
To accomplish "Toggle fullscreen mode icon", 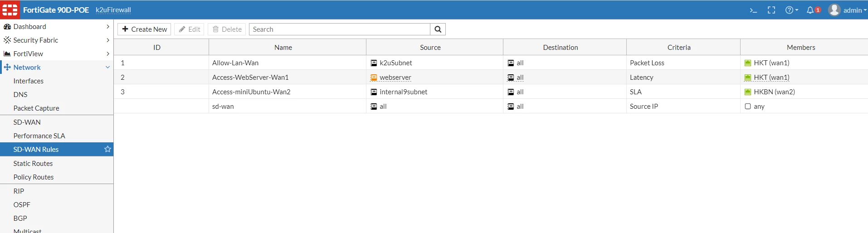I will pyautogui.click(x=771, y=10).
